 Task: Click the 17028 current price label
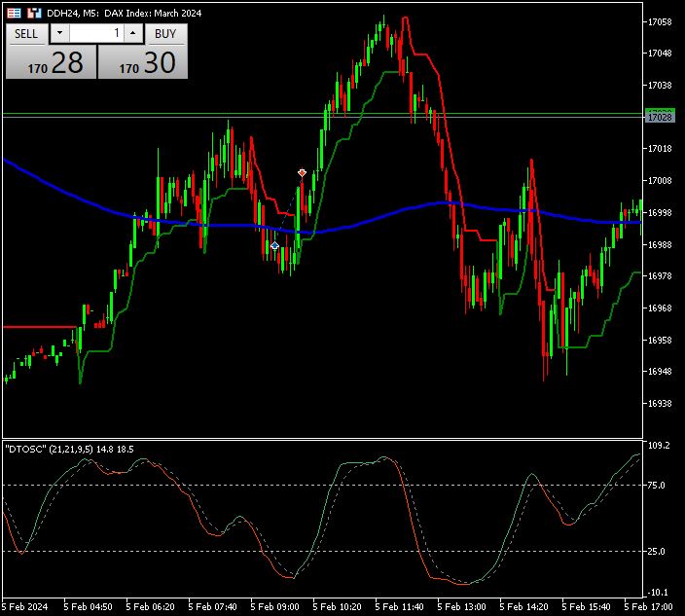click(x=660, y=117)
